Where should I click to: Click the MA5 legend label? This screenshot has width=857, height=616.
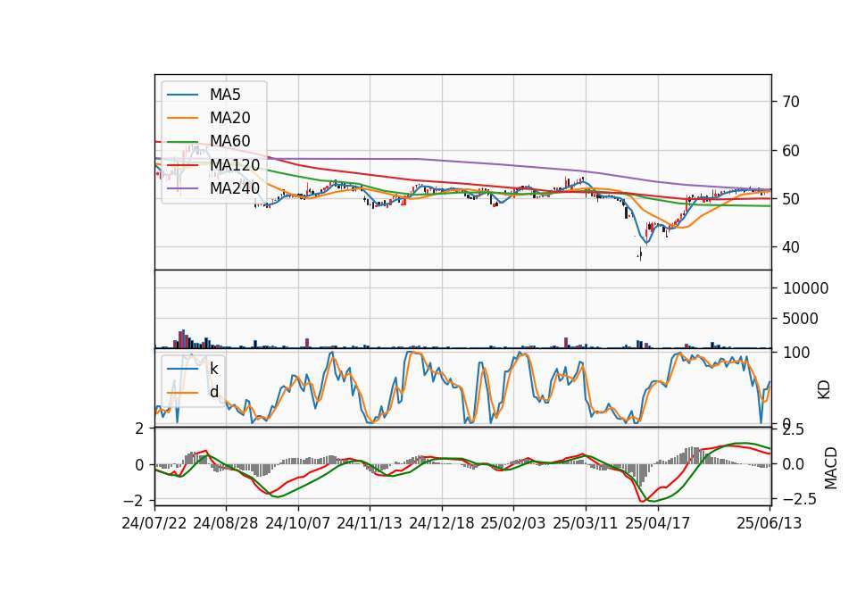(225, 95)
